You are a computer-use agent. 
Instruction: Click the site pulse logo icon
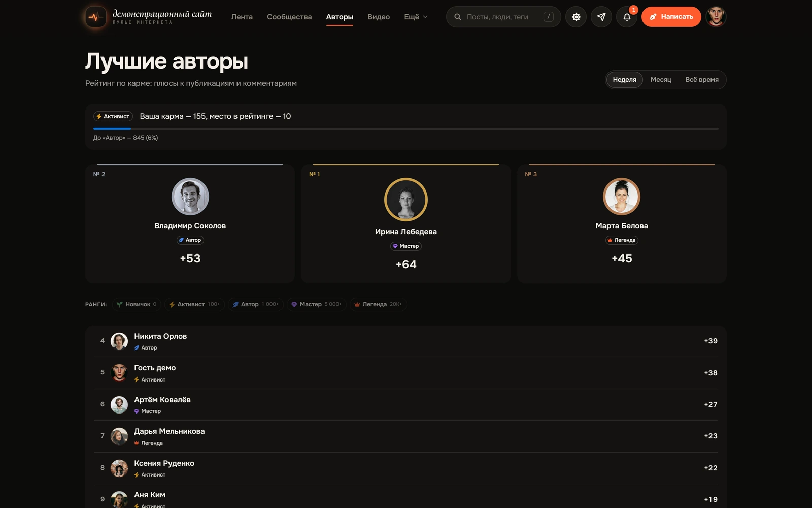[95, 17]
